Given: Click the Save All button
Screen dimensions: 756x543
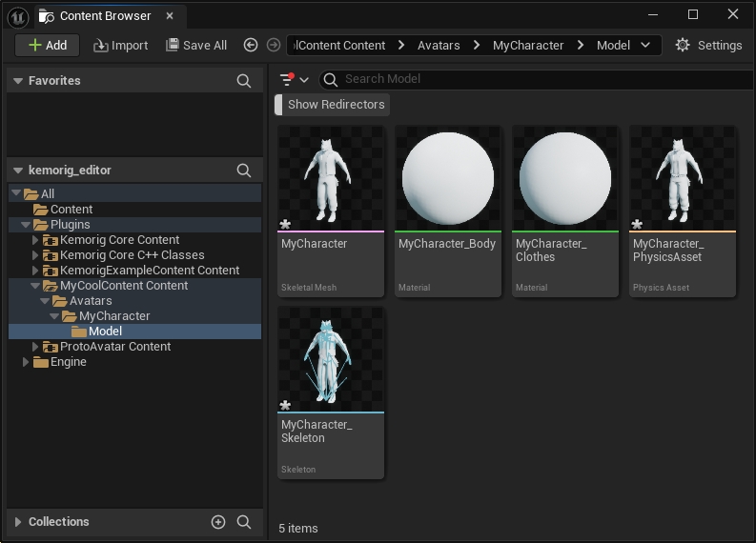Looking at the screenshot, I should [x=196, y=45].
